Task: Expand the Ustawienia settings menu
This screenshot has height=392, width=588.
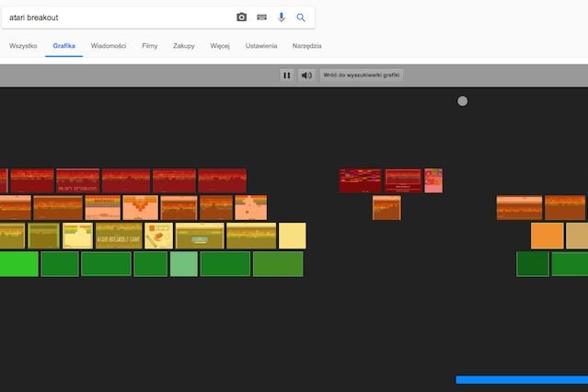Action: [x=261, y=45]
